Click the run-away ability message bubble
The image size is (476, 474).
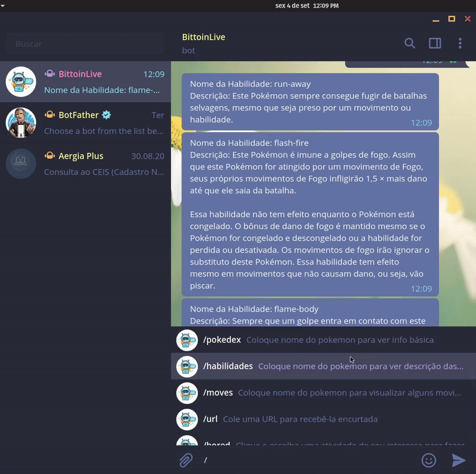click(x=310, y=102)
